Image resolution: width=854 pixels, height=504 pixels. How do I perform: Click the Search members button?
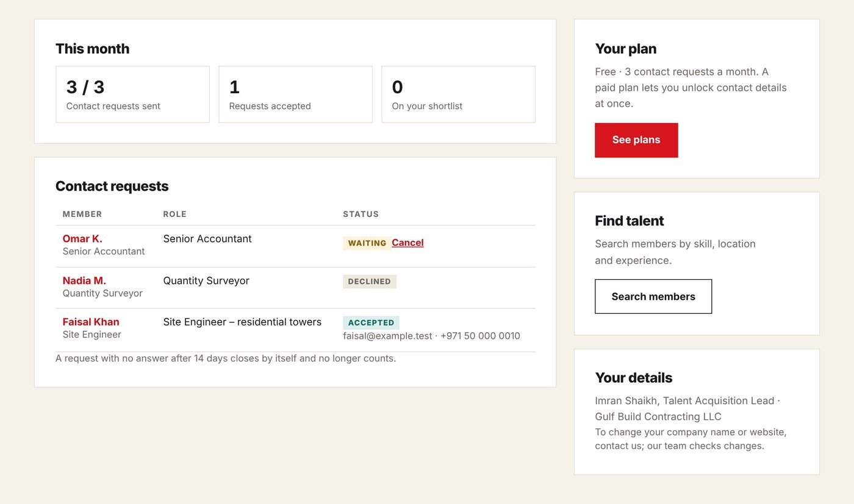653,297
